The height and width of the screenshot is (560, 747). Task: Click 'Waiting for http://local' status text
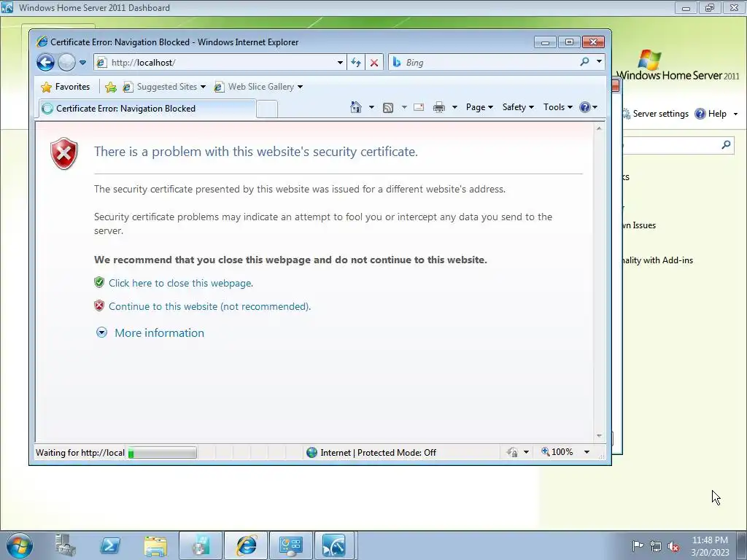point(80,453)
